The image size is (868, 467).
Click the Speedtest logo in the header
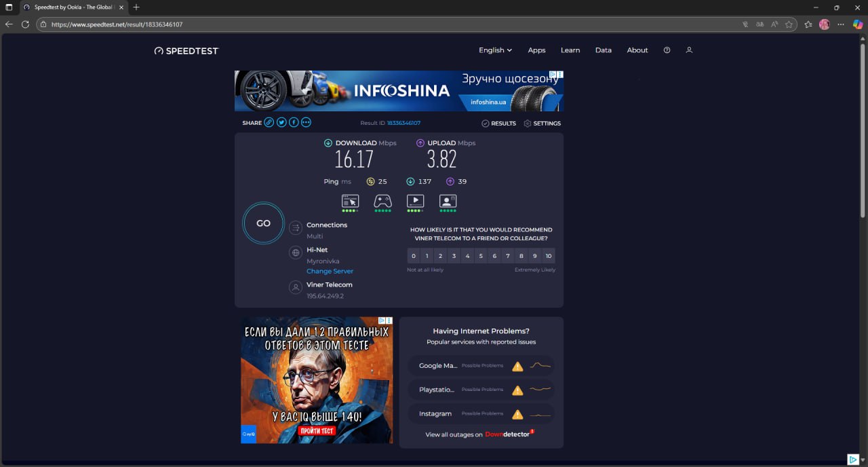pyautogui.click(x=186, y=50)
